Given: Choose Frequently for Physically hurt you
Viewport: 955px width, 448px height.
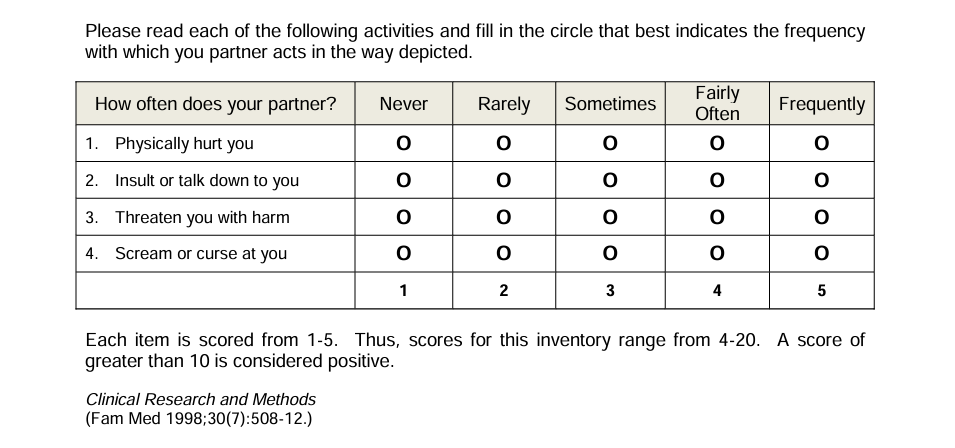Looking at the screenshot, I should tap(821, 144).
